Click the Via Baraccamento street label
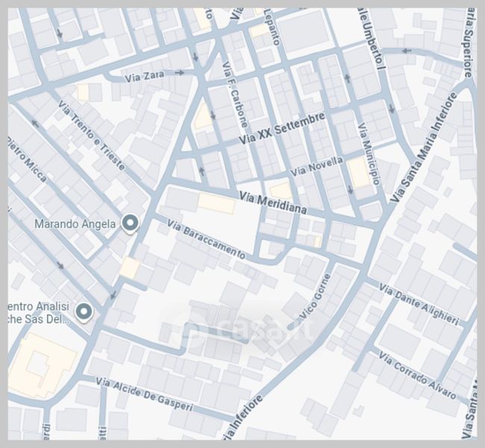485x448 pixels. [206, 239]
